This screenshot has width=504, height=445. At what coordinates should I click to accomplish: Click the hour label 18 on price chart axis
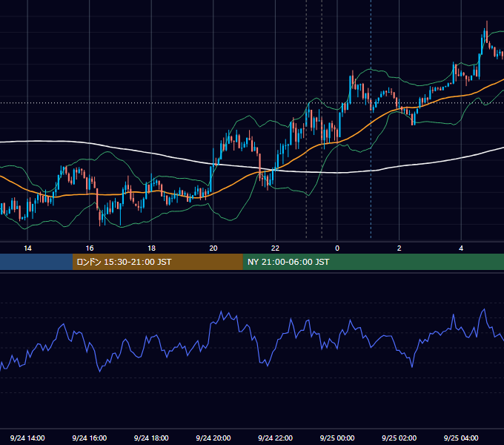coord(151,248)
